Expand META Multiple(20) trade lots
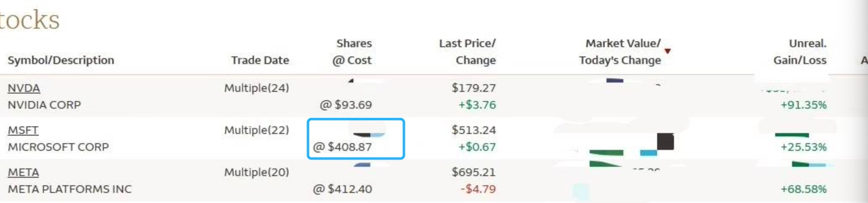 [256, 172]
